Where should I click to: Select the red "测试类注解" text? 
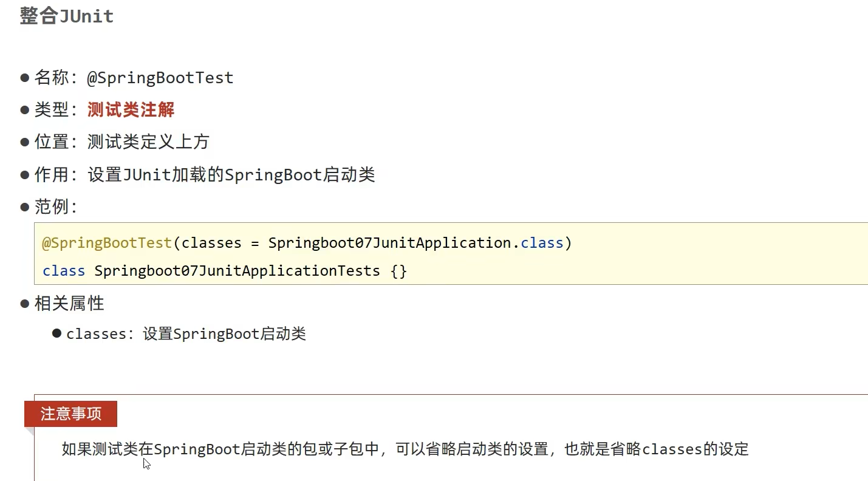click(131, 110)
